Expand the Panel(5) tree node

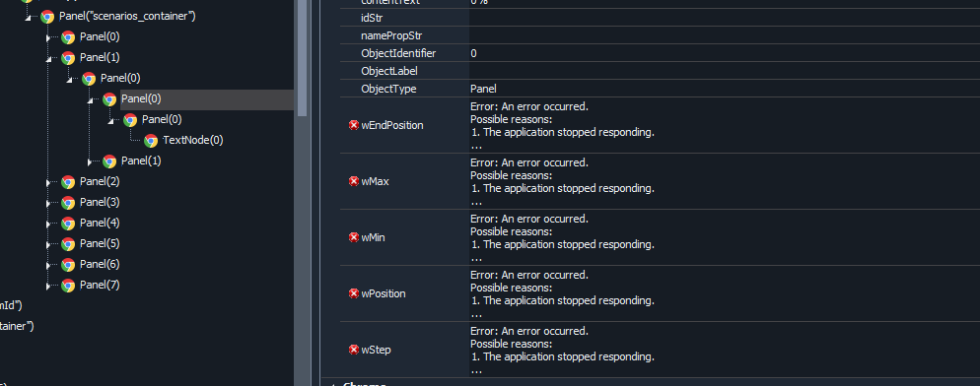[x=48, y=244]
